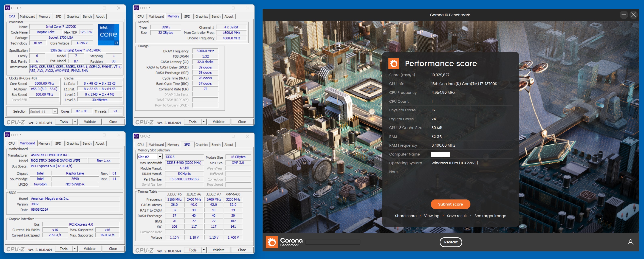
Task: Click the Current Link Speed value 2.5 GT/s
Action: [x=55, y=235]
